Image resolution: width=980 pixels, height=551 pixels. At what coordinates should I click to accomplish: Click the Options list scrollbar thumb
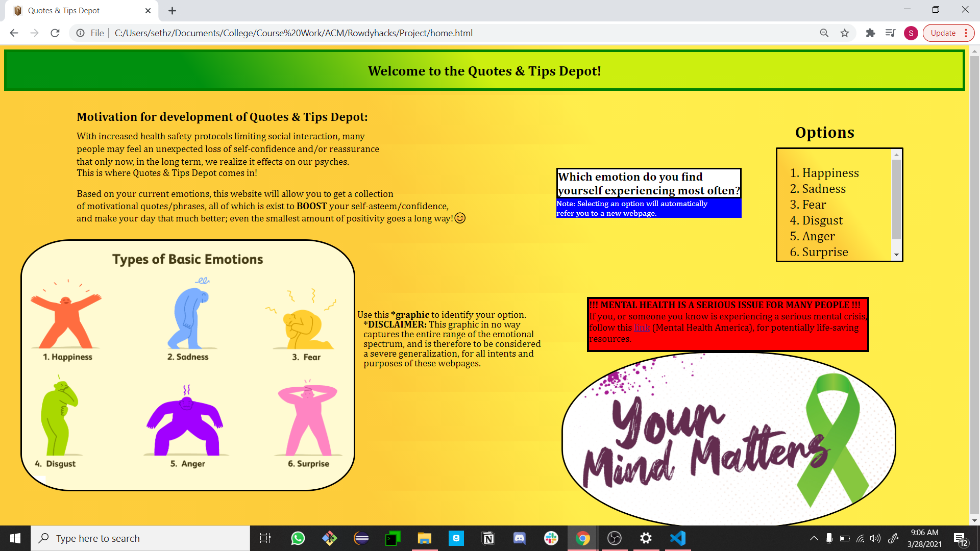(896, 199)
